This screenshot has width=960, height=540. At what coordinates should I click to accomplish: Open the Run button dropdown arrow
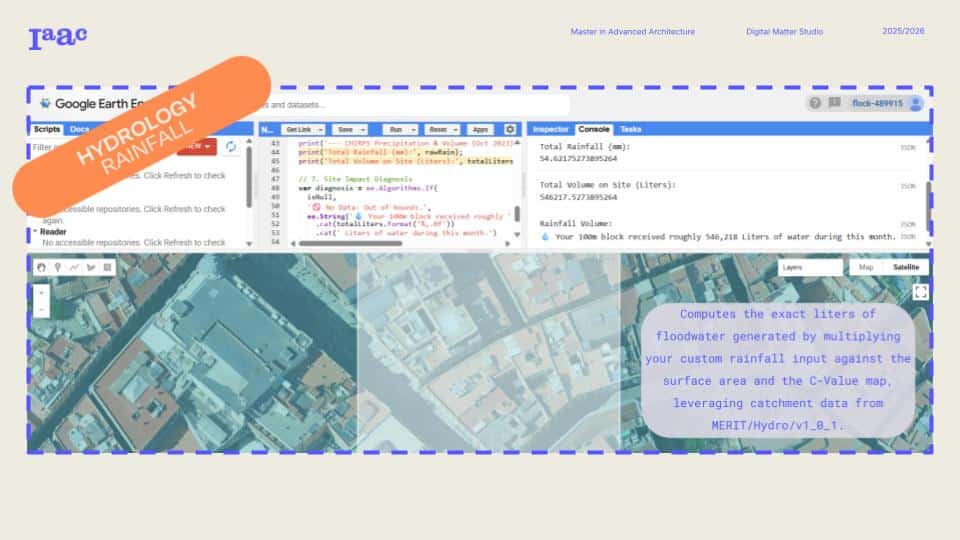click(412, 129)
